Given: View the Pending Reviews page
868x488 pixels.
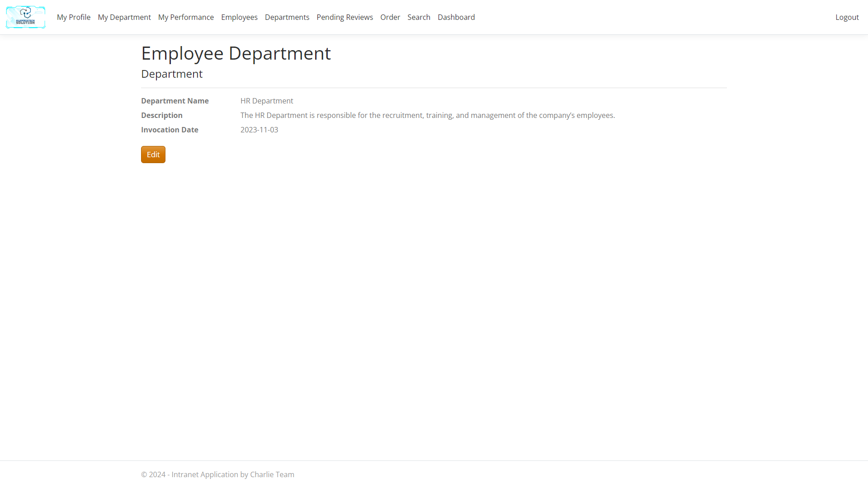Looking at the screenshot, I should pyautogui.click(x=344, y=17).
